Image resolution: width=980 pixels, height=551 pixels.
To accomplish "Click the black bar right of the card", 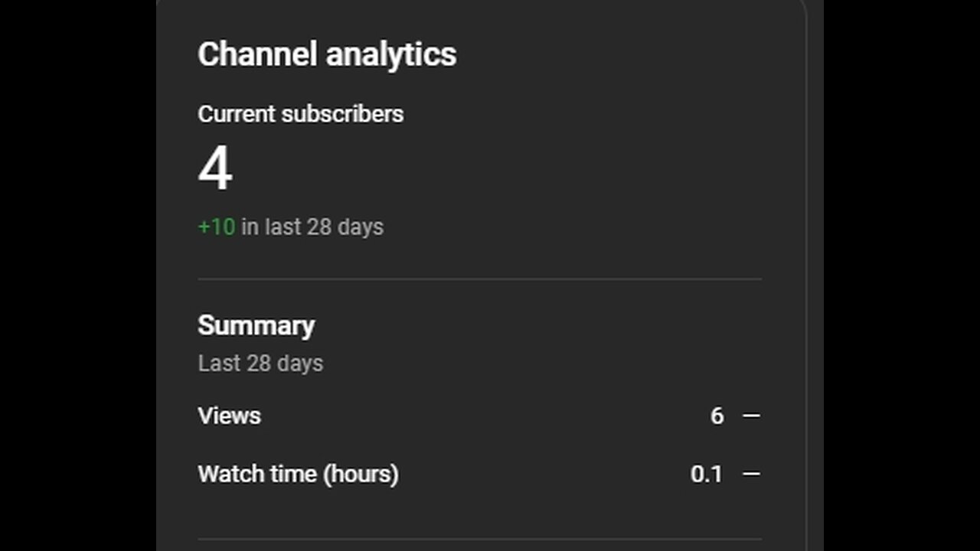I will (x=902, y=275).
